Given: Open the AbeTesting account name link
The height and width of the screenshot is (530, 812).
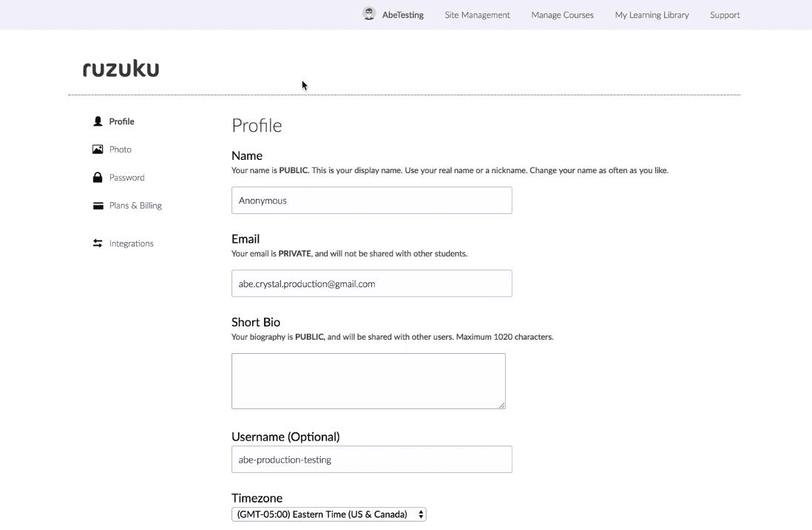Looking at the screenshot, I should [402, 15].
